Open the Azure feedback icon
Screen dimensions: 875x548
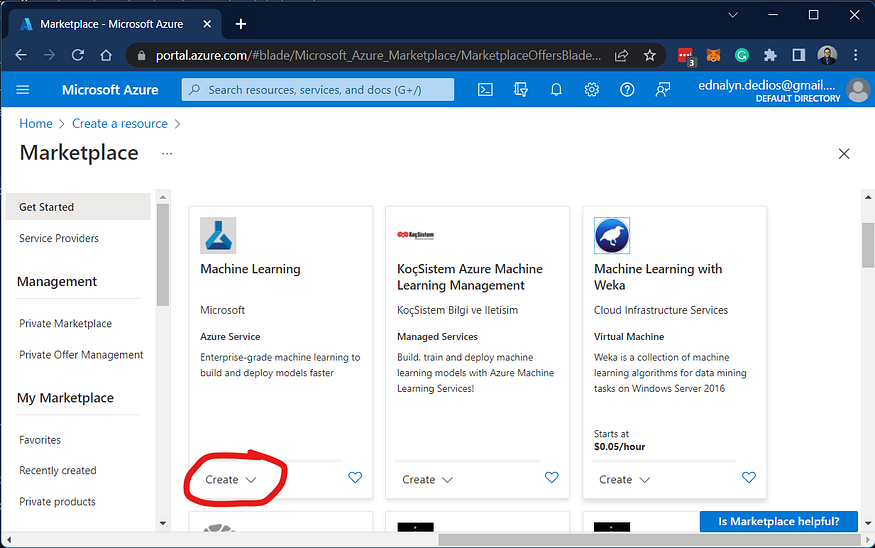(663, 89)
